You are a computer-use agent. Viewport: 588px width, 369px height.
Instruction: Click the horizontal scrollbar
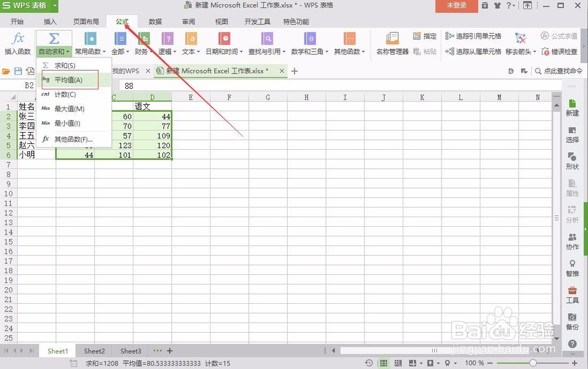[x=435, y=351]
